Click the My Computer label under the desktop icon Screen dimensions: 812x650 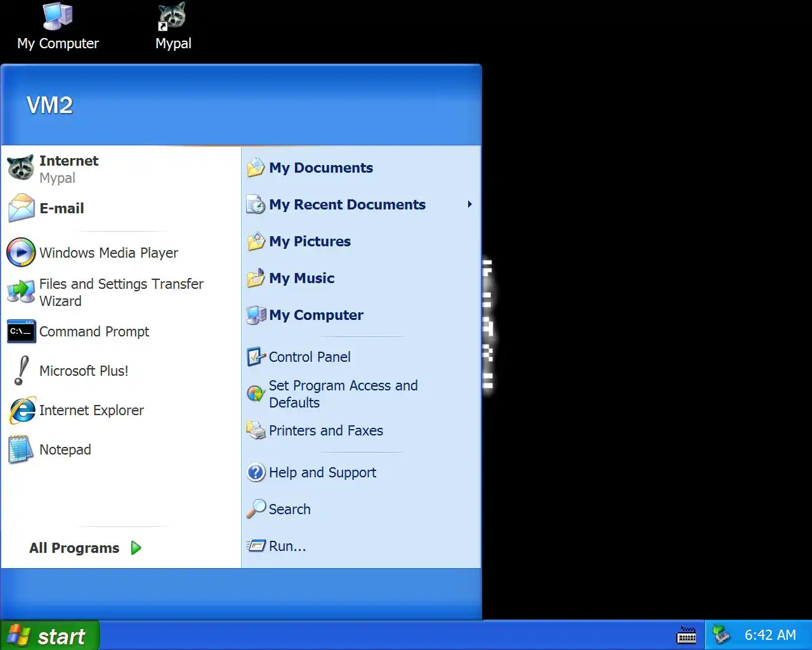pos(58,43)
